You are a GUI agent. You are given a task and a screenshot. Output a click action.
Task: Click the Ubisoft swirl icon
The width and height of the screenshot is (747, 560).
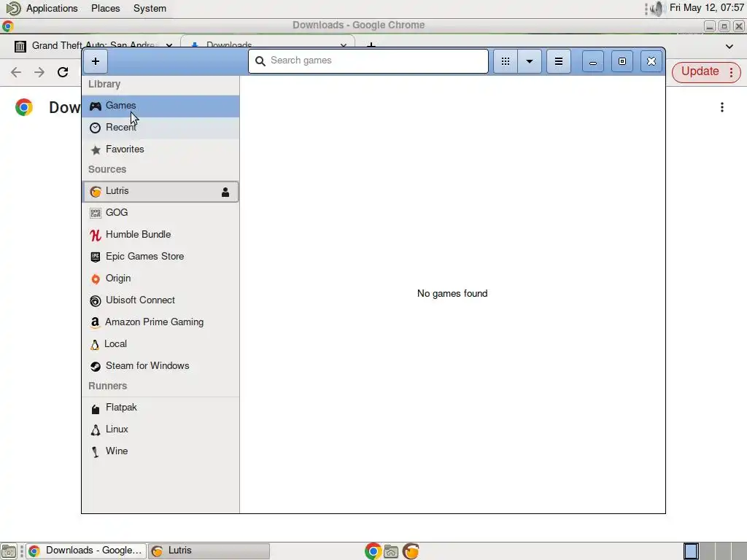[96, 301]
